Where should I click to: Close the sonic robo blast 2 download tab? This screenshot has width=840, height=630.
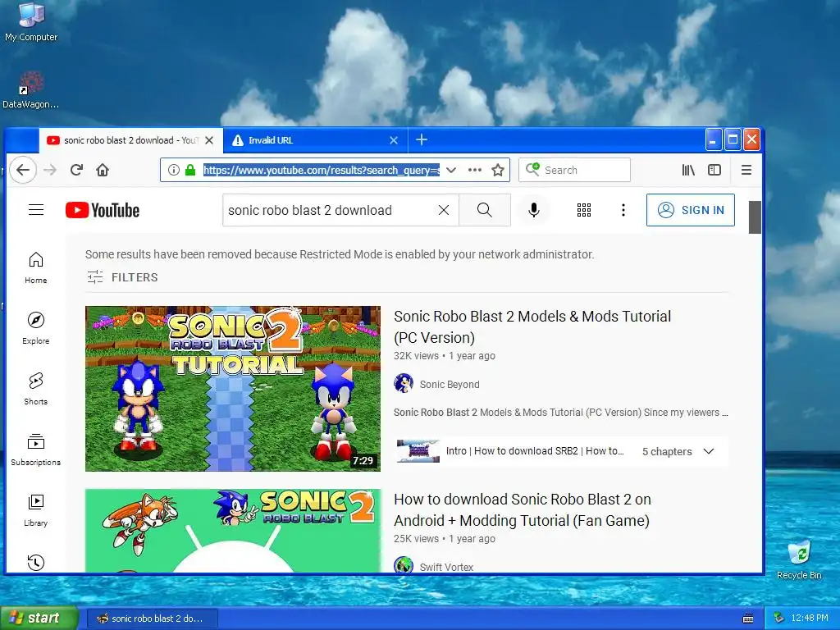coord(209,140)
